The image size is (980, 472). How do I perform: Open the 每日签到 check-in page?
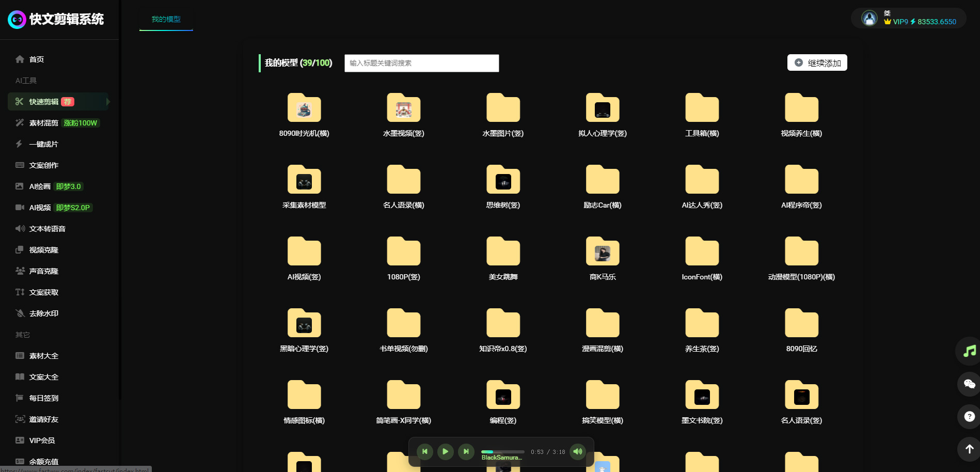pyautogui.click(x=43, y=398)
